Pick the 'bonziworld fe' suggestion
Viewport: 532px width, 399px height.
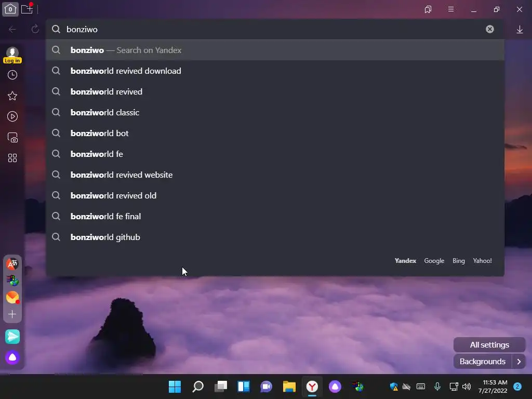275,154
